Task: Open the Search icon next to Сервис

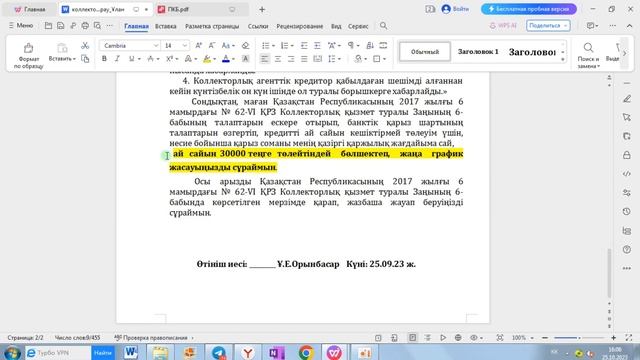Action: pos(383,26)
